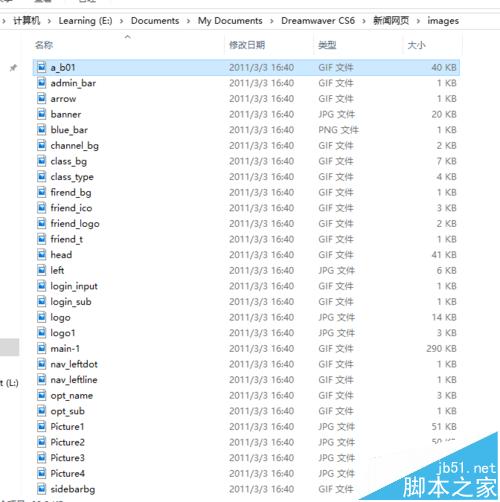Viewport: 500px width, 502px height.
Task: Click the banner JPG file icon
Action: (x=41, y=114)
